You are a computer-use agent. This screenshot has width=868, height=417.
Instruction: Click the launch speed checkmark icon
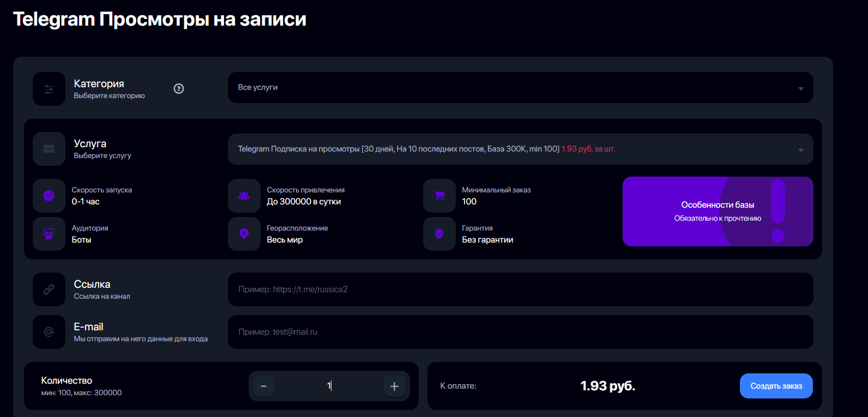click(49, 196)
